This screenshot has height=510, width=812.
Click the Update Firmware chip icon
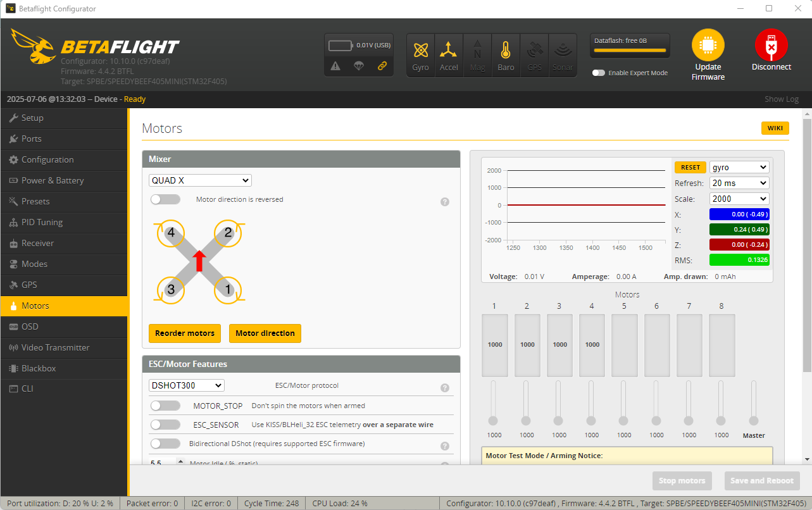(708, 45)
